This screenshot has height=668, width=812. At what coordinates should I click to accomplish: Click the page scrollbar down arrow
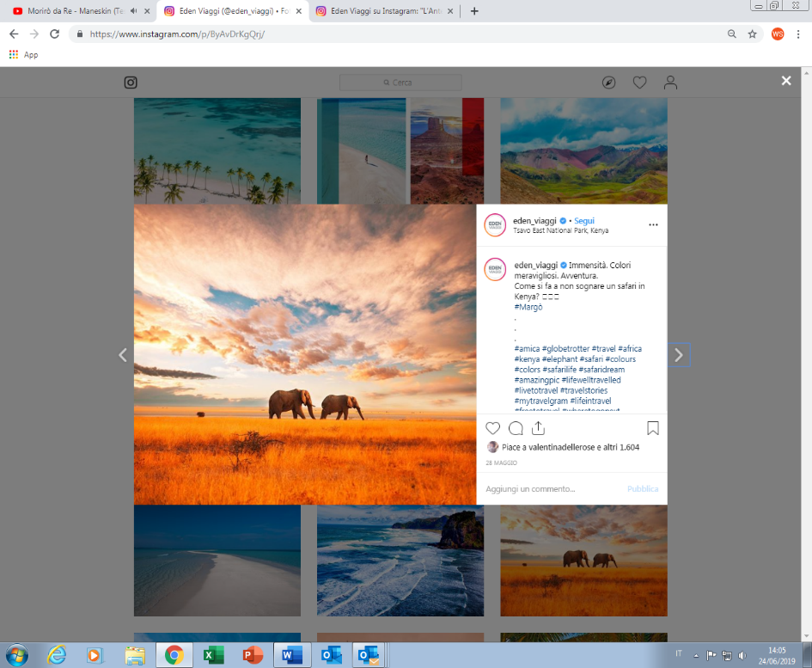pyautogui.click(x=806, y=637)
